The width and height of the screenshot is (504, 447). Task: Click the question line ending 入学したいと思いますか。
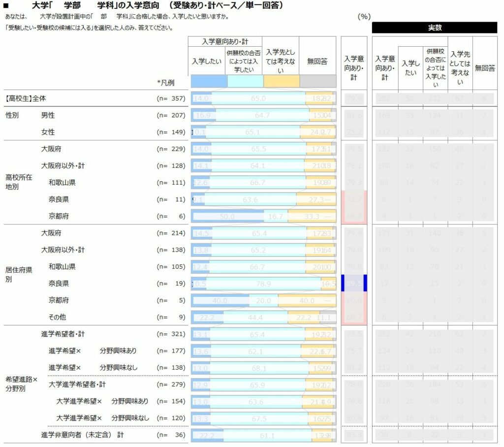tap(117, 16)
